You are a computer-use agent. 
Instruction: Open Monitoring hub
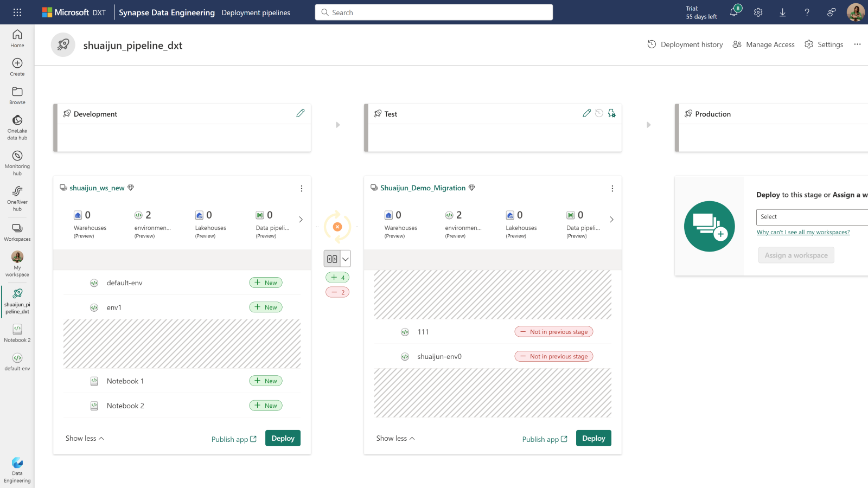coord(17,163)
